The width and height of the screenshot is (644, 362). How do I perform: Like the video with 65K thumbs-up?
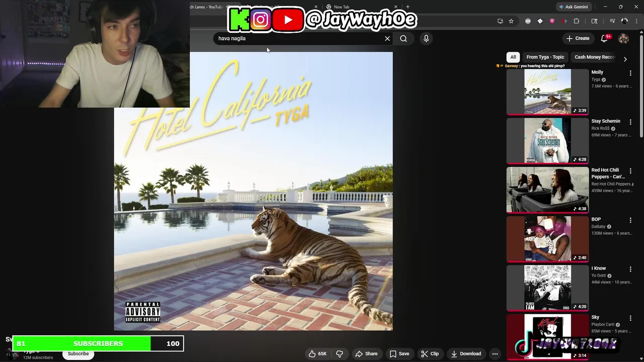pyautogui.click(x=317, y=353)
